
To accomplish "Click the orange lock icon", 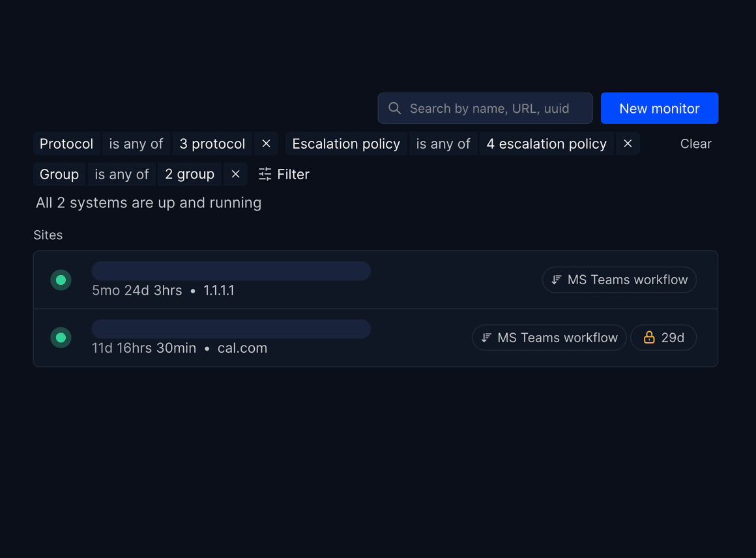I will coord(649,337).
